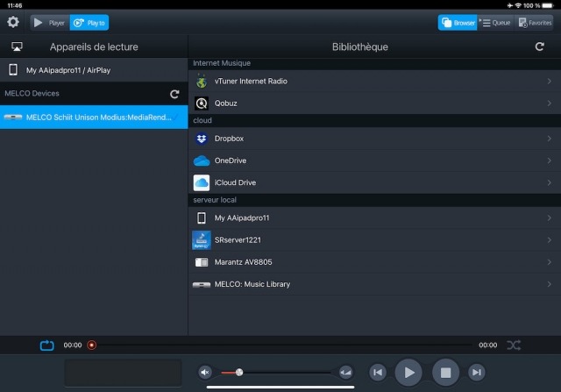Screen dimensions: 561x392
Task: Expand the Marantz AV8805 row chevron
Action: [x=549, y=262]
